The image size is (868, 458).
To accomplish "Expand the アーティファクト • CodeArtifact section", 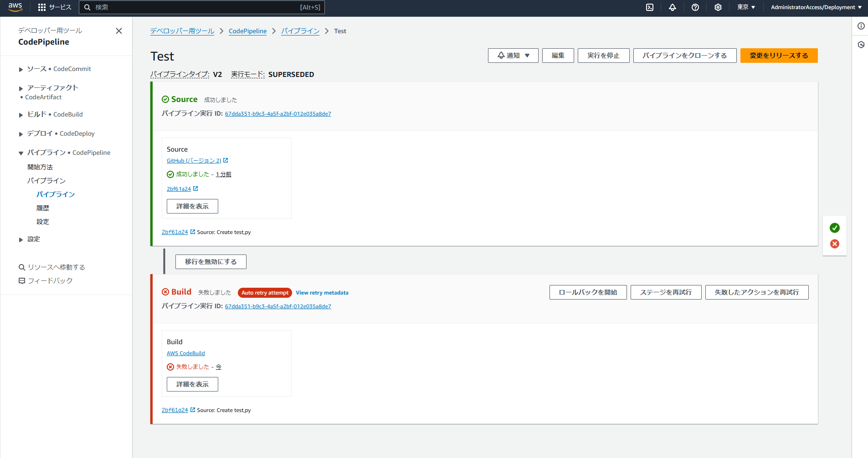I will [x=21, y=88].
